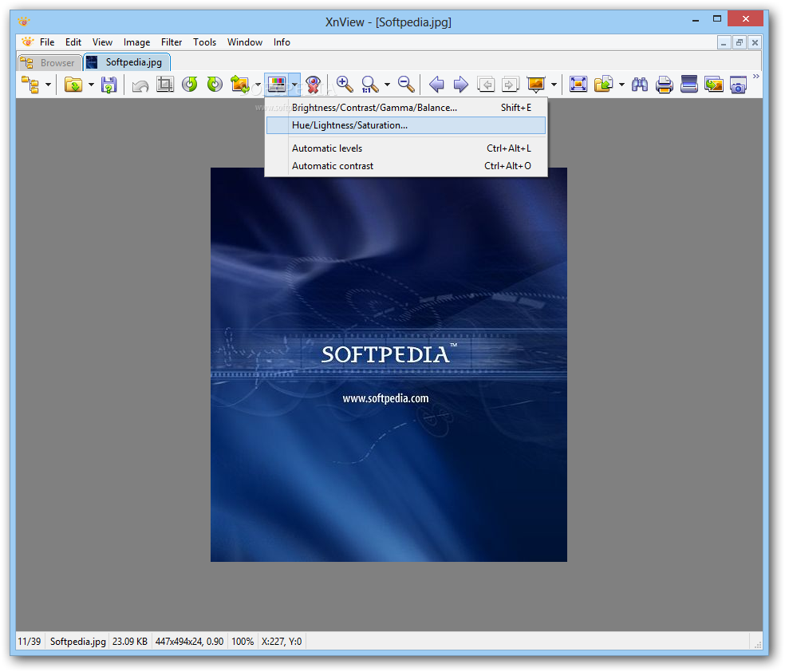Select the Crop tool icon

[165, 84]
